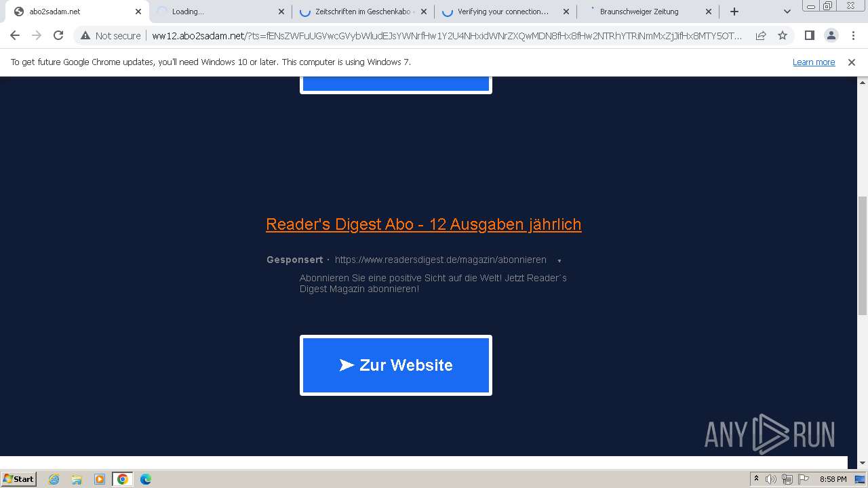868x488 pixels.
Task: Open File Explorer from the taskbar
Action: tap(77, 479)
